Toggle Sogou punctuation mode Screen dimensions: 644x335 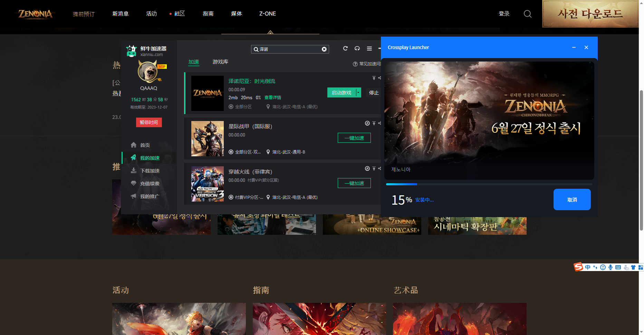click(x=595, y=267)
